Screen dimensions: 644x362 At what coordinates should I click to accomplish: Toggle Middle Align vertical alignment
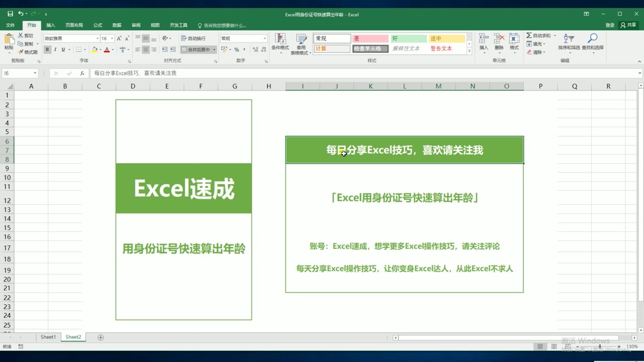145,38
